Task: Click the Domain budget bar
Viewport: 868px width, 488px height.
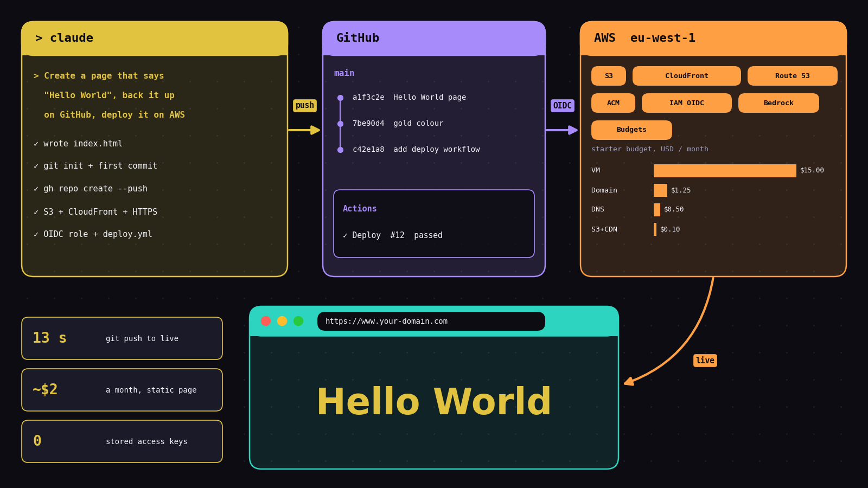Action: (660, 190)
